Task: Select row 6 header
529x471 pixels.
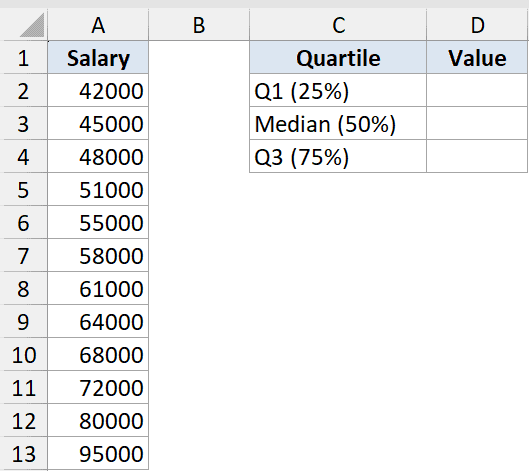Action: 24,223
